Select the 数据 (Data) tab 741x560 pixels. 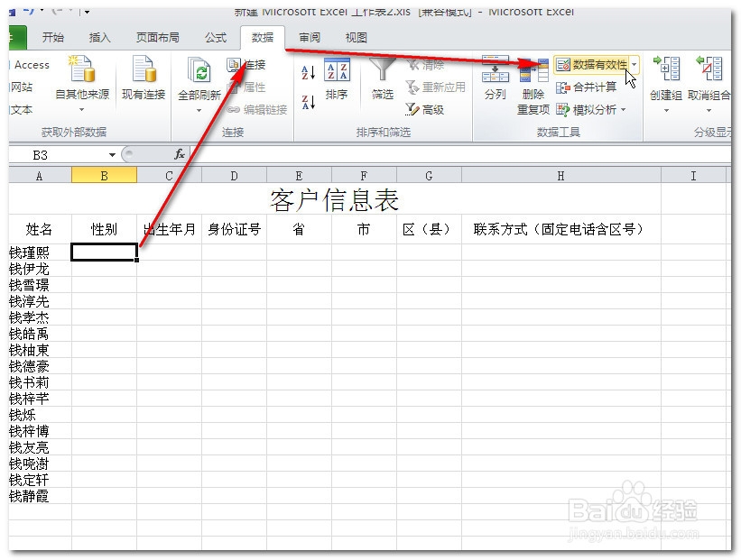[x=263, y=37]
